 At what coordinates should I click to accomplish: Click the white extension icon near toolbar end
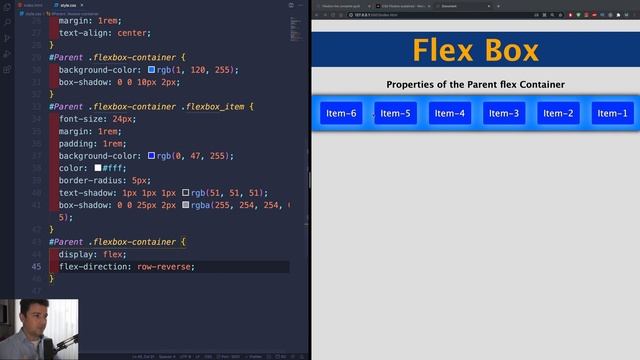tap(618, 15)
